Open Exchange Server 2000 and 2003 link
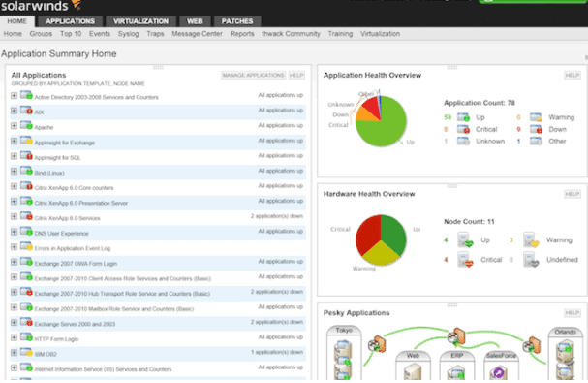This screenshot has height=383, width=588. click(x=75, y=324)
